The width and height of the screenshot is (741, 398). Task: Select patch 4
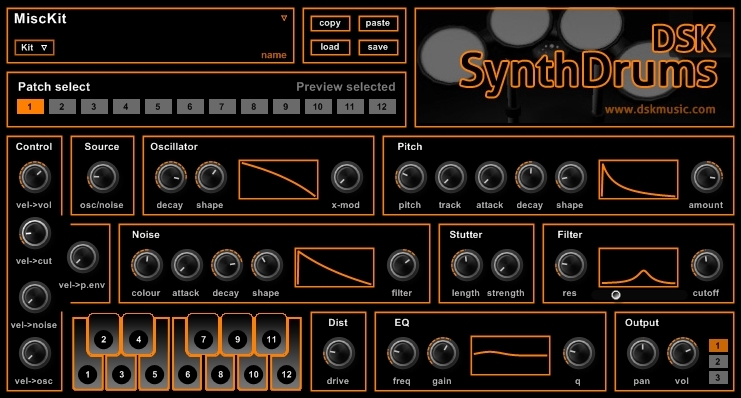126,107
